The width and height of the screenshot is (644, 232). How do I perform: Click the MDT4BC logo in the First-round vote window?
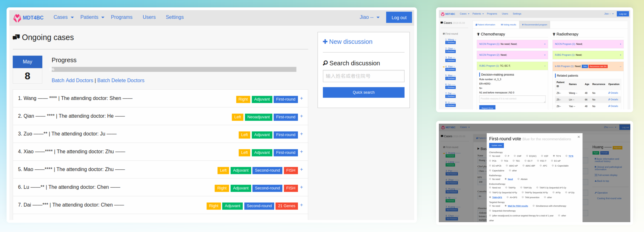(x=448, y=127)
